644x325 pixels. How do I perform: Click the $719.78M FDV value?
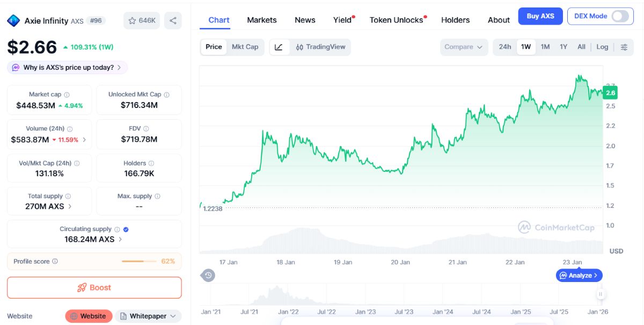coord(139,140)
